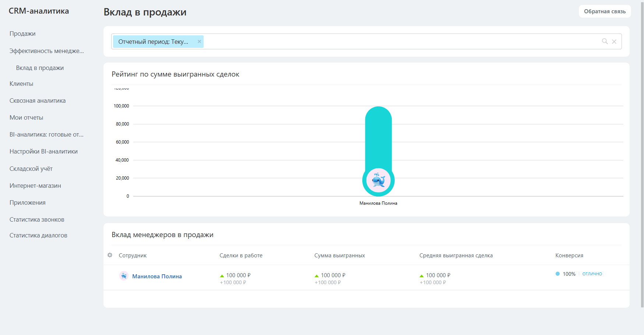
Task: Click the Конверсия column header
Action: click(569, 255)
